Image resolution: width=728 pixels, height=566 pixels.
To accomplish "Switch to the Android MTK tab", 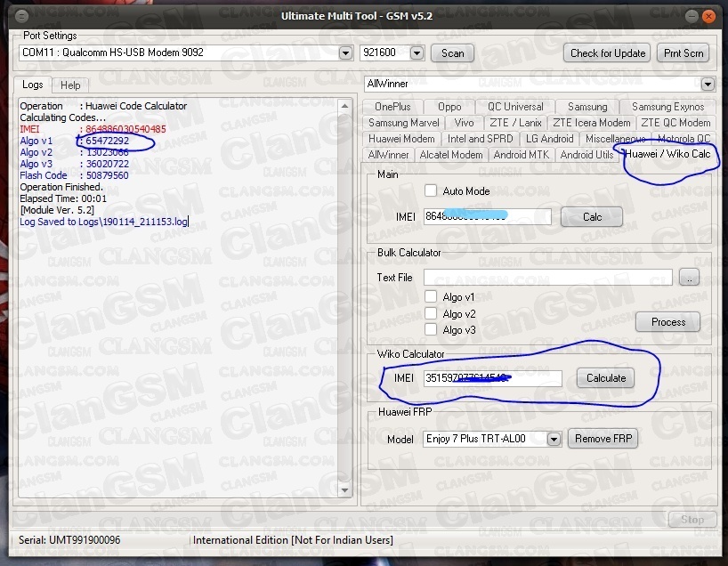I will (522, 155).
